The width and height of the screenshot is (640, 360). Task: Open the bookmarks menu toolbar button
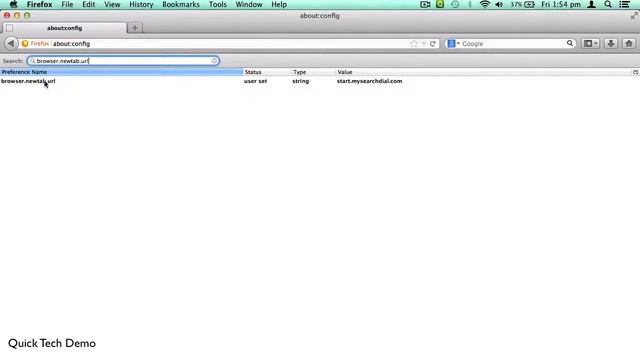coord(590,43)
